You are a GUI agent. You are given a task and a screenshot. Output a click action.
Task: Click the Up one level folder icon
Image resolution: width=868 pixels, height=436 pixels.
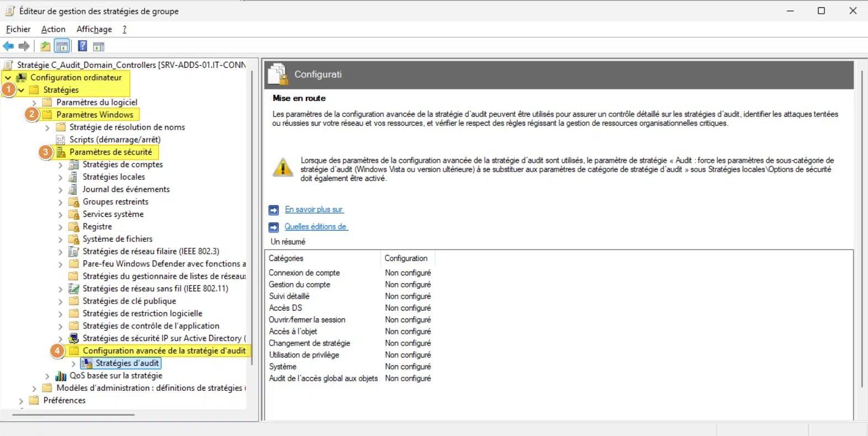pyautogui.click(x=45, y=46)
